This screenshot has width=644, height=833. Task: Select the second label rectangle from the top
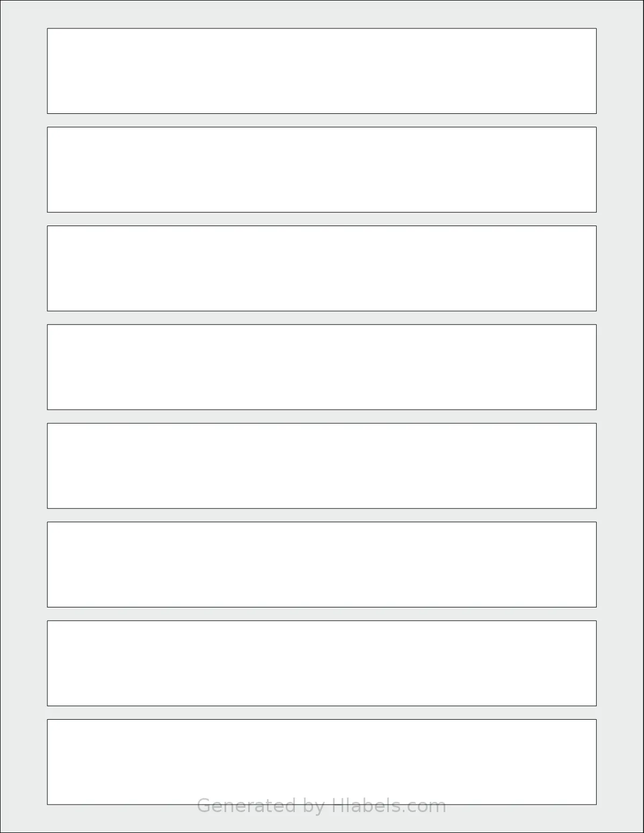tap(322, 170)
